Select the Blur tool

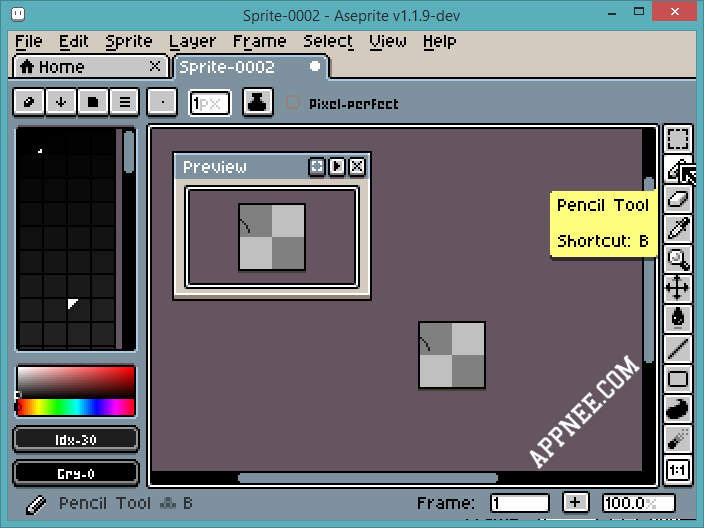[678, 438]
